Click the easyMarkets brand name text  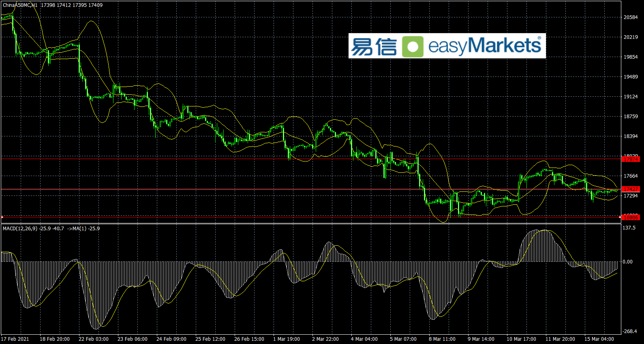(x=484, y=45)
